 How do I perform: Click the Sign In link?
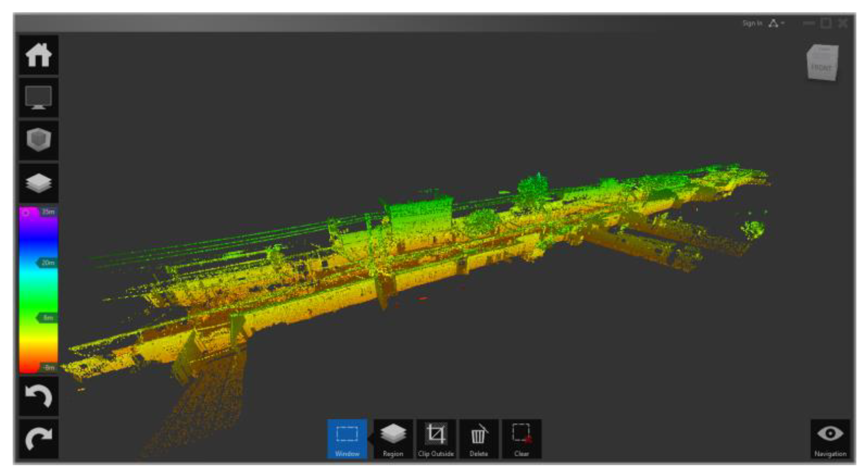click(752, 23)
